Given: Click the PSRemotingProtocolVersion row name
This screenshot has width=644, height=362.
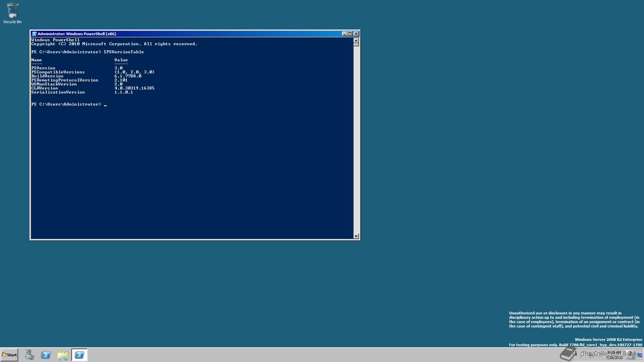Looking at the screenshot, I should click(65, 80).
